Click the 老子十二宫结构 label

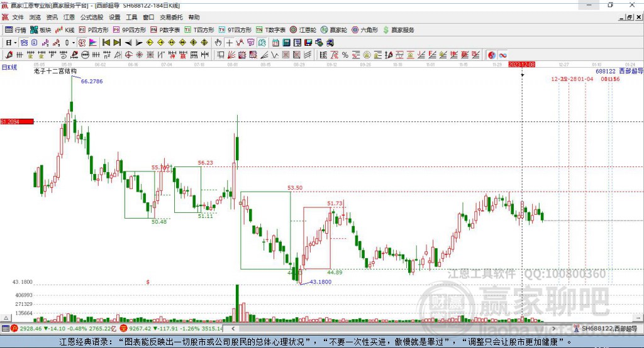(x=55, y=71)
